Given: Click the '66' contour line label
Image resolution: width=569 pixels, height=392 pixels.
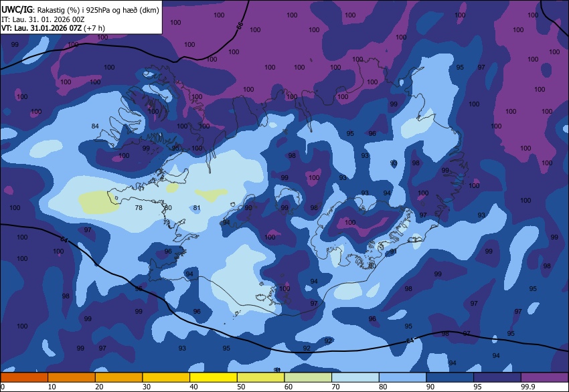Looking at the screenshot, I should coord(240,25).
